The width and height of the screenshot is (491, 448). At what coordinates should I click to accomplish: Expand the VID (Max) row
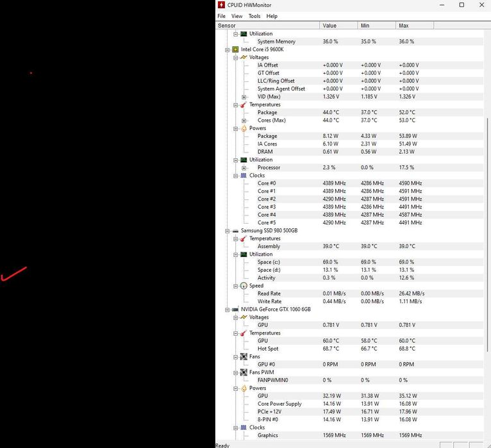tap(244, 97)
